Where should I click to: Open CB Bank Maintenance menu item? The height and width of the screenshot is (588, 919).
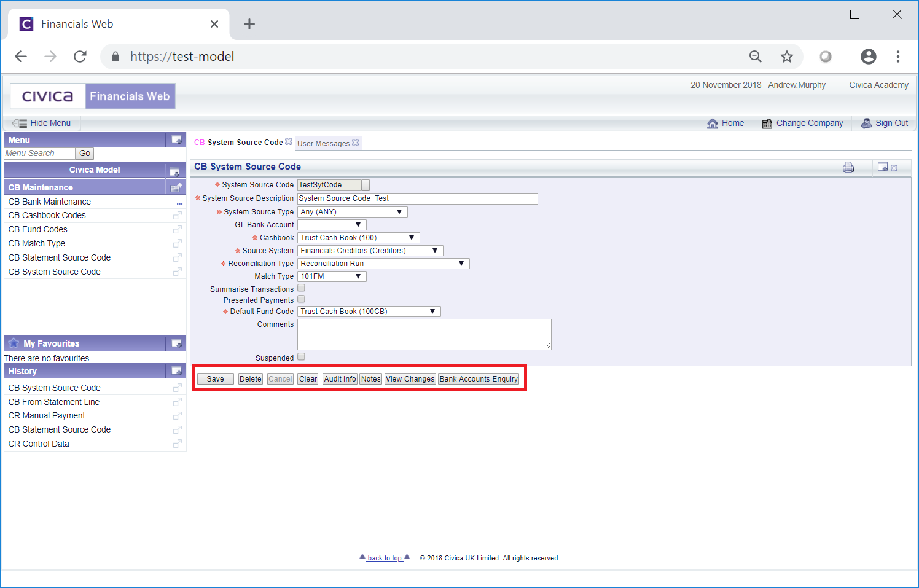click(50, 202)
